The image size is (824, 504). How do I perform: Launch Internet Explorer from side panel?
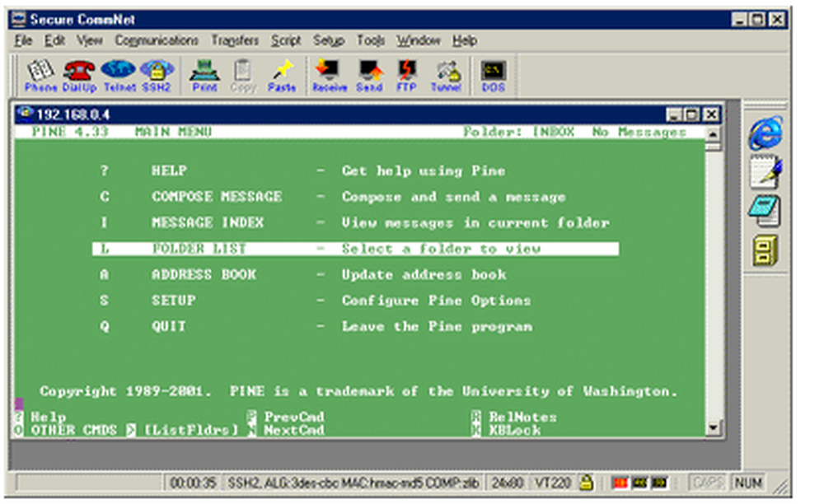pyautogui.click(x=765, y=133)
